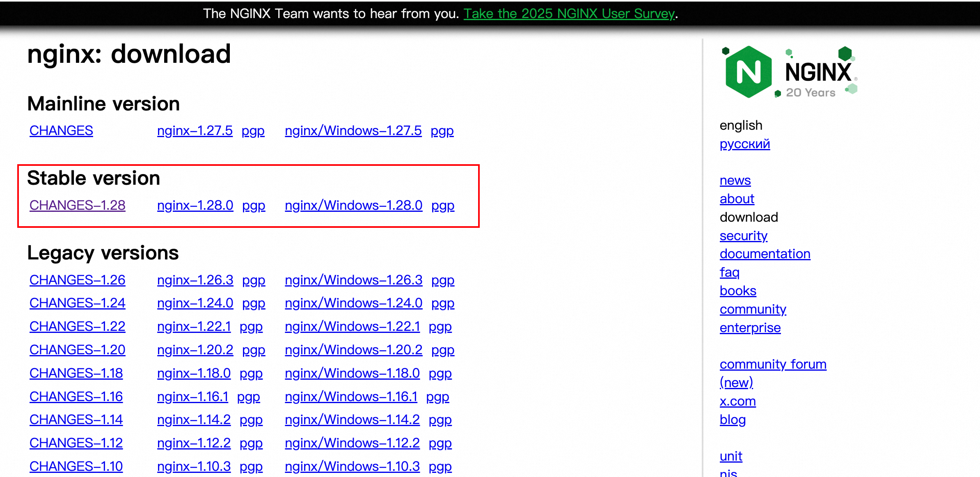
Task: Open pgp signature for nginx/Windows-1.20.2
Action: [443, 350]
